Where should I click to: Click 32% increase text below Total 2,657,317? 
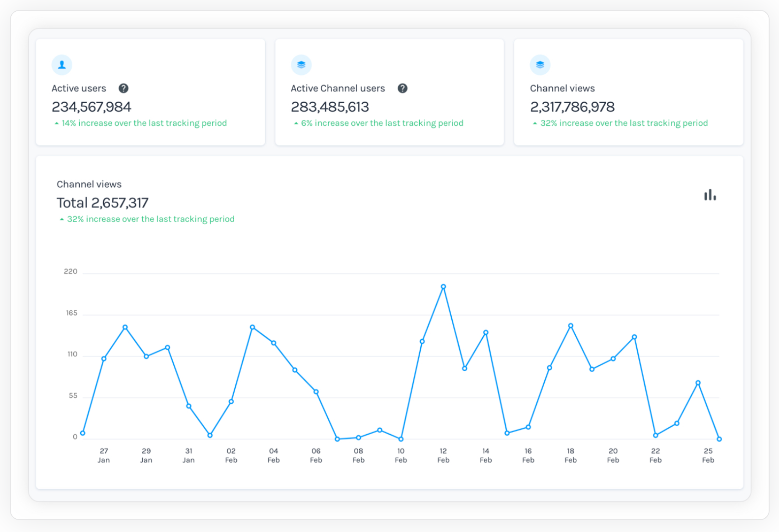(151, 219)
